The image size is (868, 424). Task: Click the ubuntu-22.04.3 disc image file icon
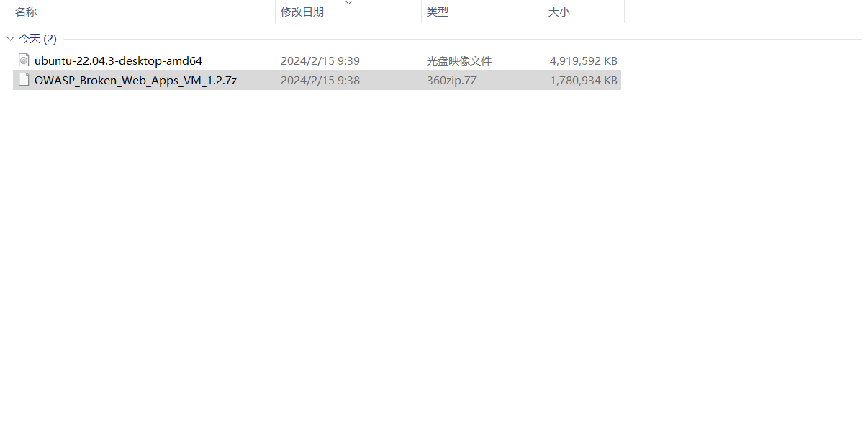24,60
